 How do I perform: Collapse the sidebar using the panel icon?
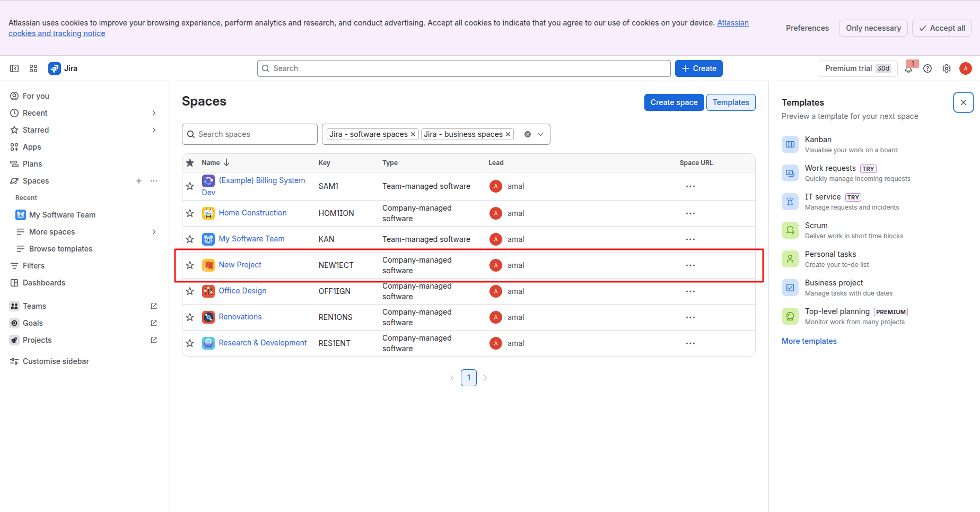tap(14, 68)
